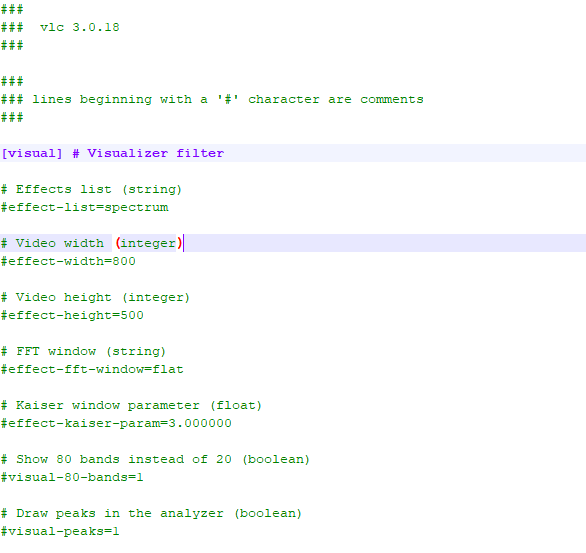The height and width of the screenshot is (553, 586).
Task: Click the '# Draw peaks in the analyzer (boolean)' comment
Action: 151,513
